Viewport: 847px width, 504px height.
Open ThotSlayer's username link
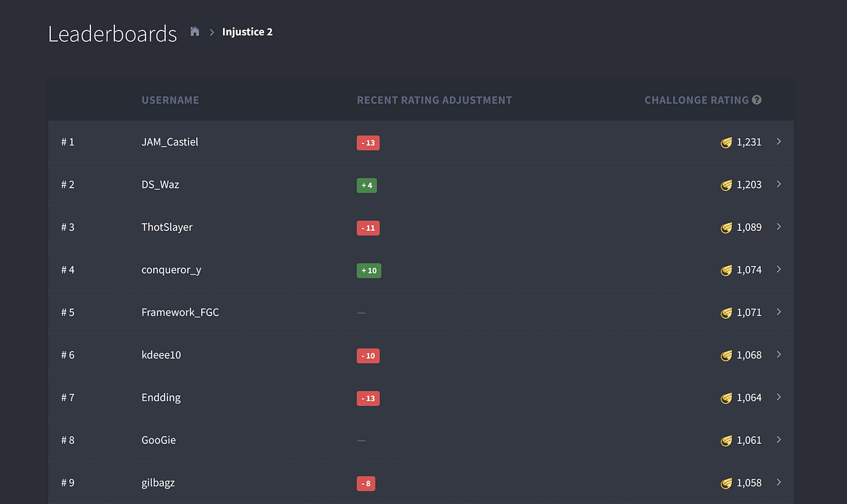click(167, 227)
